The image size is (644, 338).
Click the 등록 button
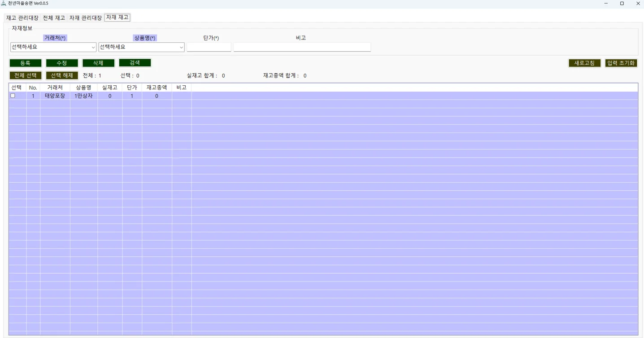pos(26,63)
